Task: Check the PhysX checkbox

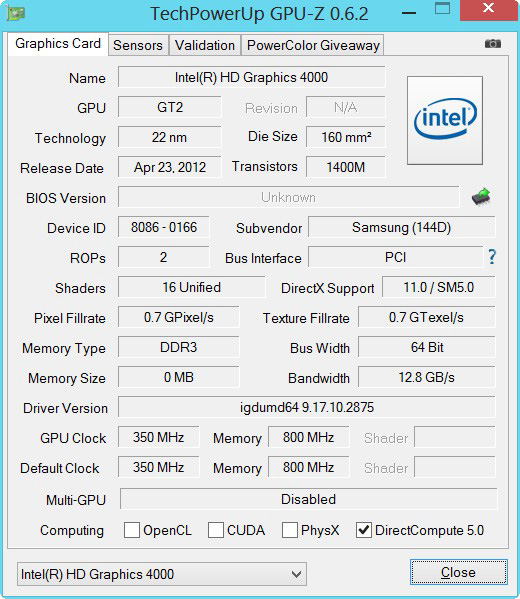Action: (290, 530)
